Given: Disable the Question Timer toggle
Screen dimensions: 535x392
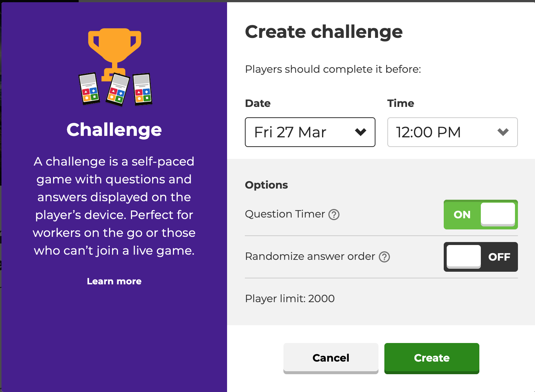Looking at the screenshot, I should click(x=481, y=215).
